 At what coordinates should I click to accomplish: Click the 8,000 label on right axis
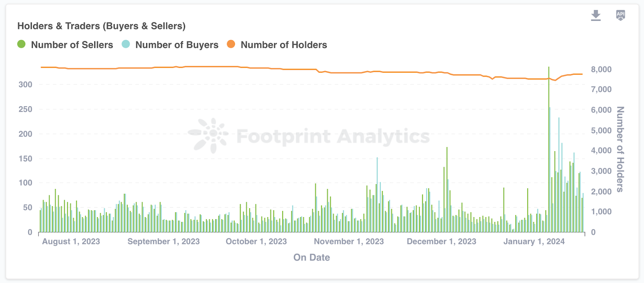601,70
